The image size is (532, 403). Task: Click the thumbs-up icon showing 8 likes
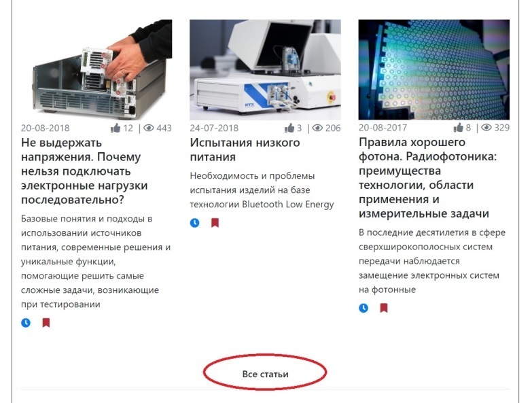[458, 128]
